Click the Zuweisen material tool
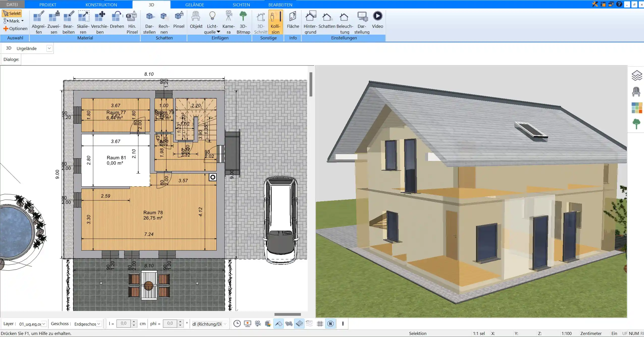The image size is (644, 337). click(54, 22)
